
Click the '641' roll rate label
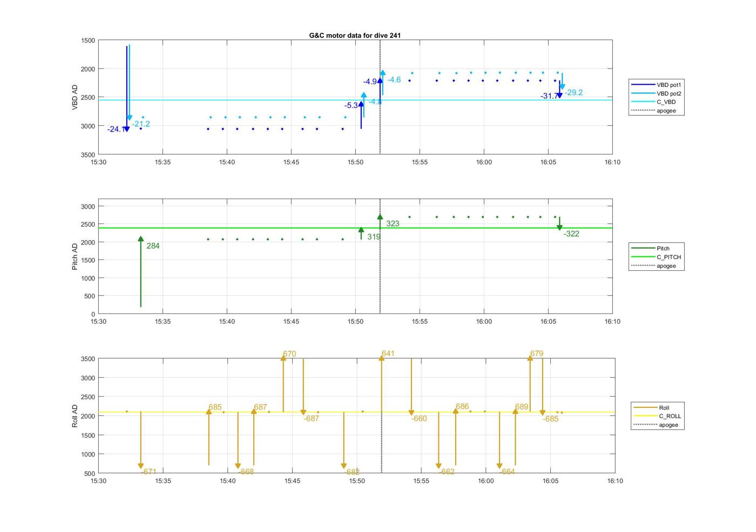pos(388,353)
